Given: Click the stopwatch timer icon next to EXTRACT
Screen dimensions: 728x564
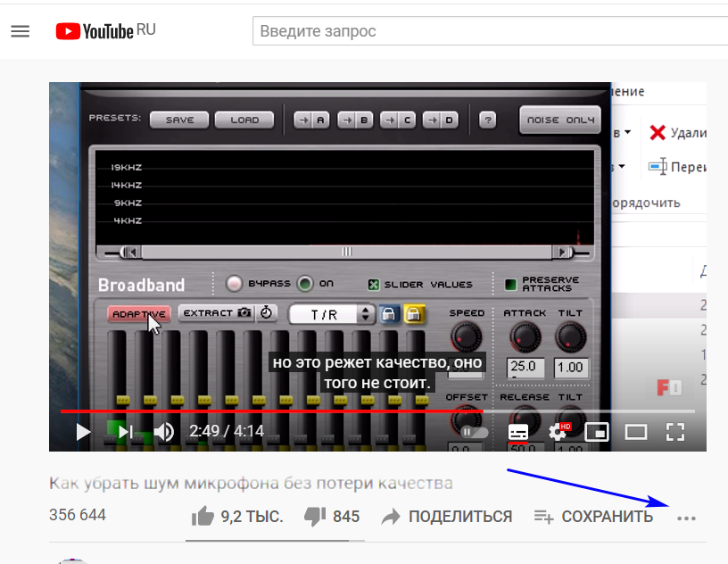Looking at the screenshot, I should (267, 312).
